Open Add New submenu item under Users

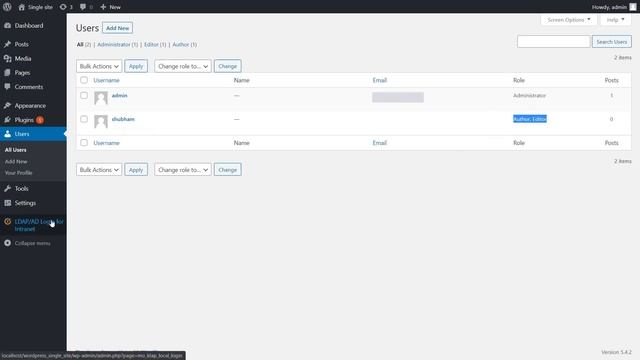tap(16, 162)
